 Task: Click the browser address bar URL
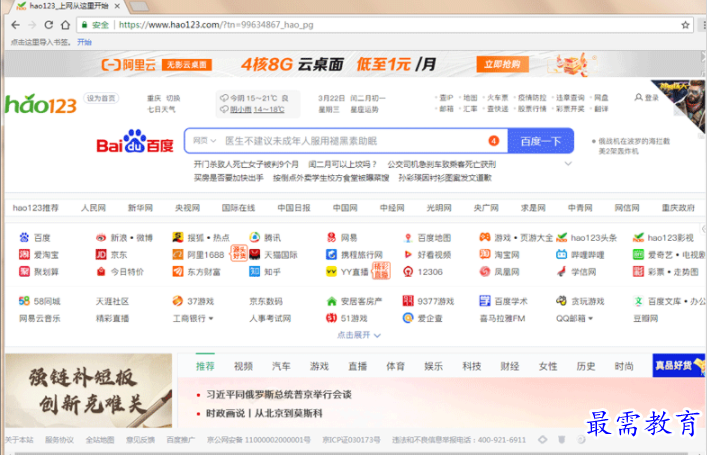216,25
